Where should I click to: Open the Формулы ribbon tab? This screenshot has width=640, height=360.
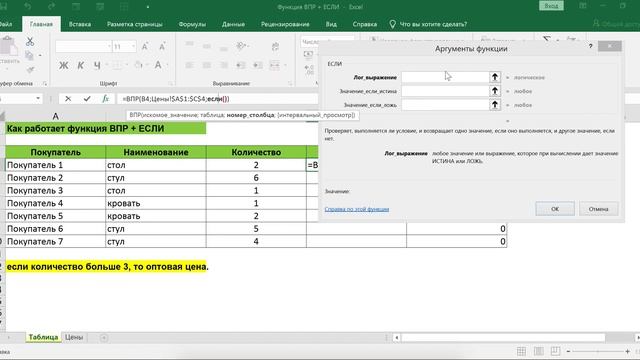pyautogui.click(x=192, y=24)
